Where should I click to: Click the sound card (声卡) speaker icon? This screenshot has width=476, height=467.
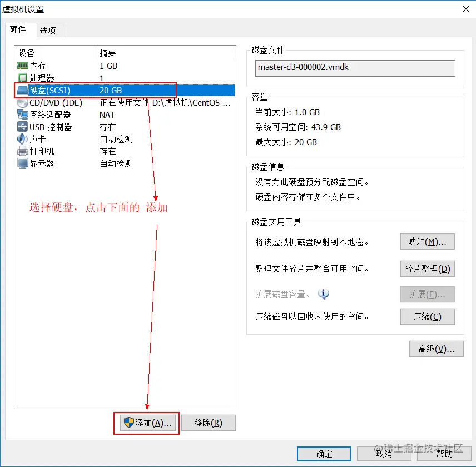(22, 139)
